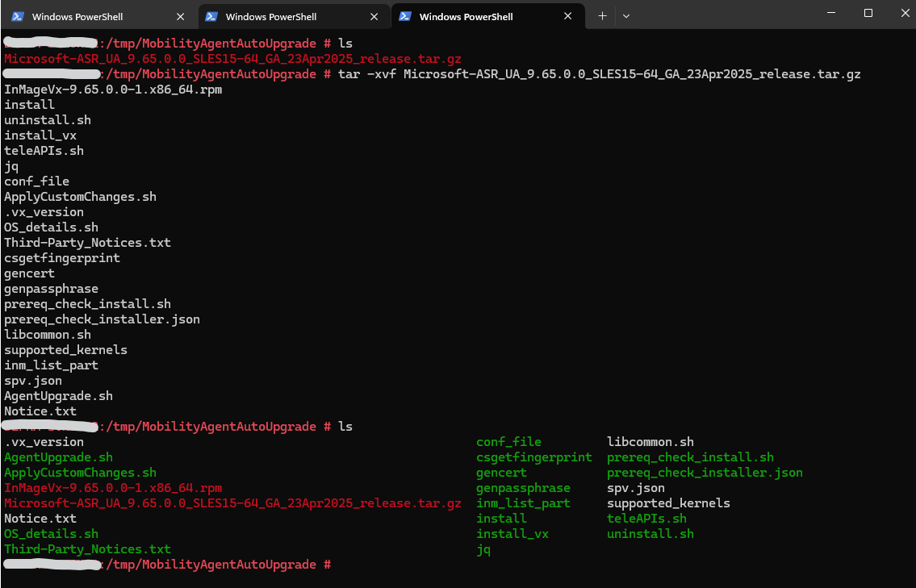Click green 'genpassphrase' in the ls listing
The image size is (916, 588).
point(524,487)
